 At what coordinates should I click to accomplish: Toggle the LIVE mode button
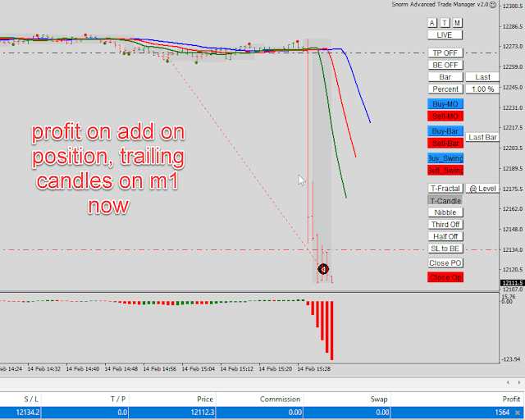[445, 35]
